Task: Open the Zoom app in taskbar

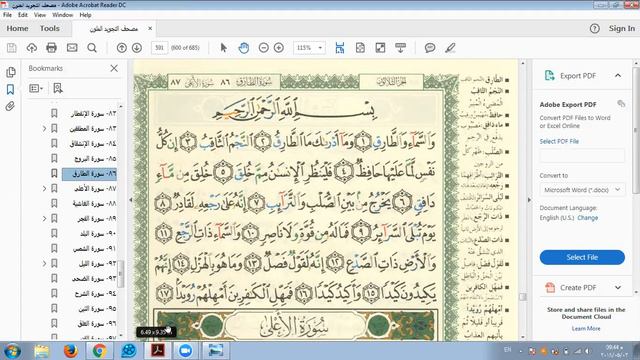Action: click(x=186, y=351)
